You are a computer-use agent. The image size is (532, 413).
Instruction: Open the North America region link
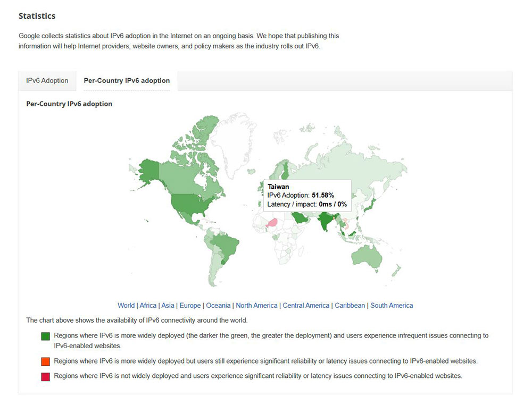point(256,305)
